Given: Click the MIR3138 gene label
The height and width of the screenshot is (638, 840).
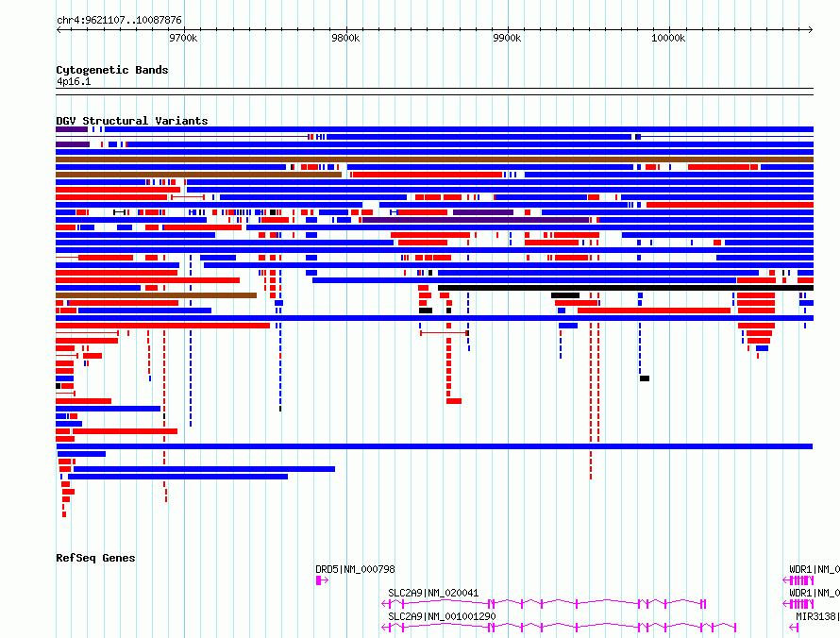Looking at the screenshot, I should tap(817, 616).
